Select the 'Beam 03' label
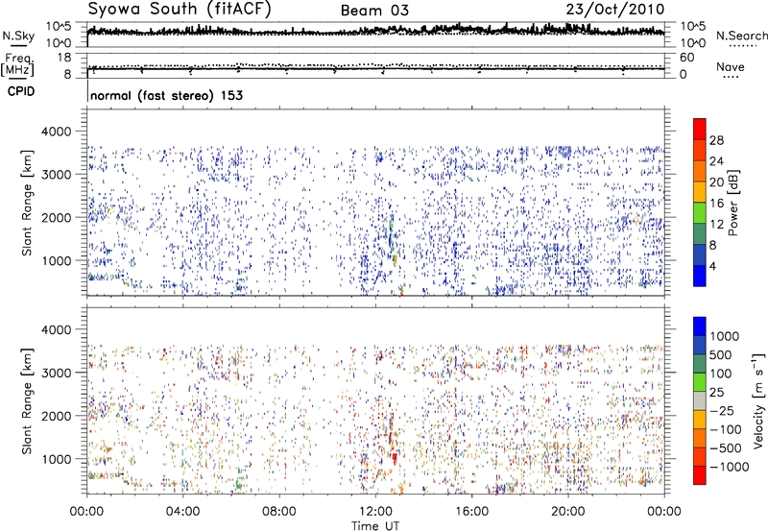 pos(374,11)
